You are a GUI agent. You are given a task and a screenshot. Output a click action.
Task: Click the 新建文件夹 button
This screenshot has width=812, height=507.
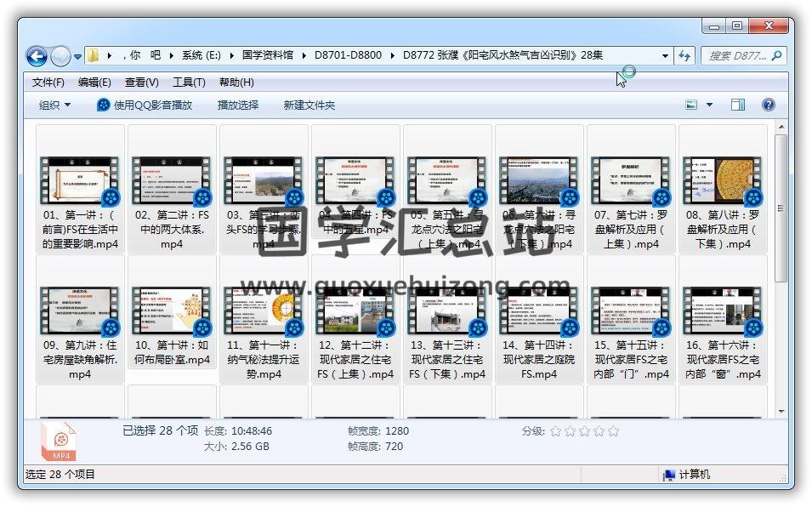(x=309, y=105)
